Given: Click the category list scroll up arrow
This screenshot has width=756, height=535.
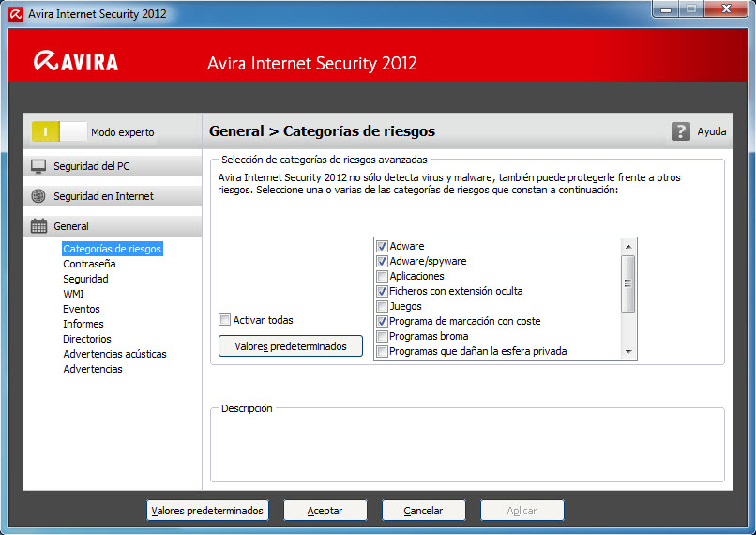Looking at the screenshot, I should [x=628, y=247].
